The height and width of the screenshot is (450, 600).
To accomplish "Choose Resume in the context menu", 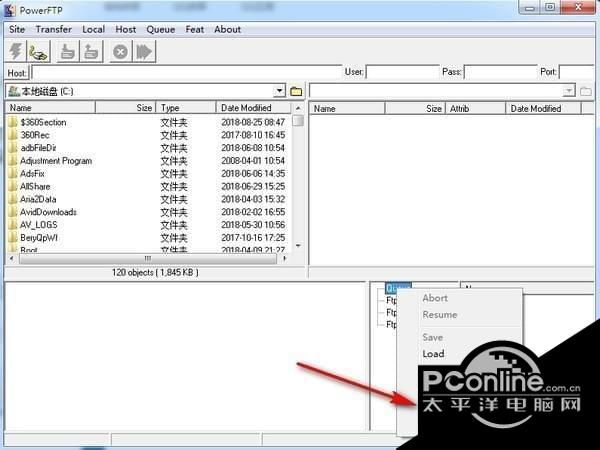I will point(440,315).
